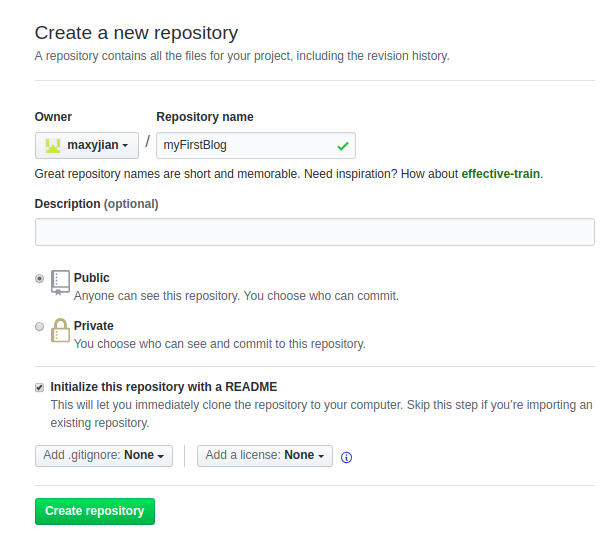The image size is (606, 546).
Task: Expand the Owner dropdown caret next to maxyjian
Action: pyautogui.click(x=125, y=146)
